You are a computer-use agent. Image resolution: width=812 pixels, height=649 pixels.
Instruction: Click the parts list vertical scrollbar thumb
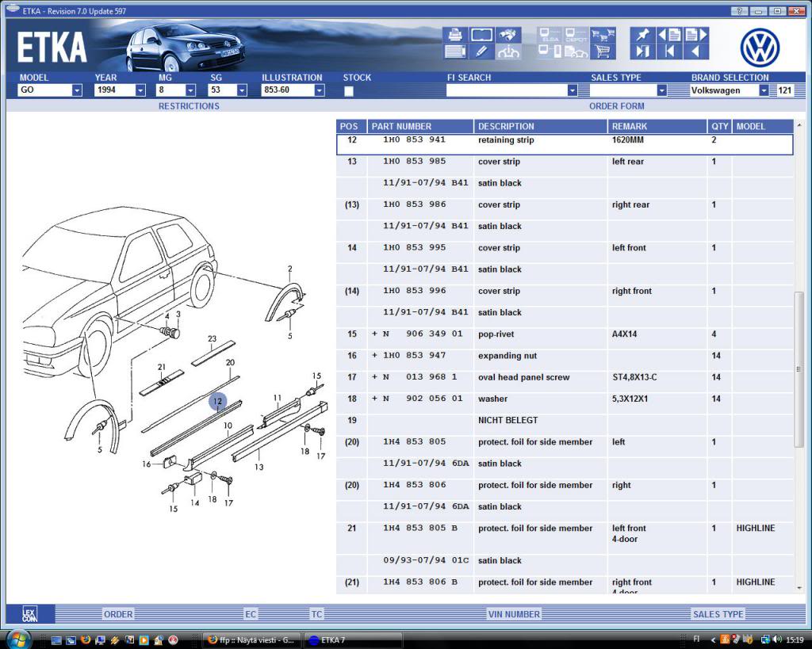click(798, 369)
